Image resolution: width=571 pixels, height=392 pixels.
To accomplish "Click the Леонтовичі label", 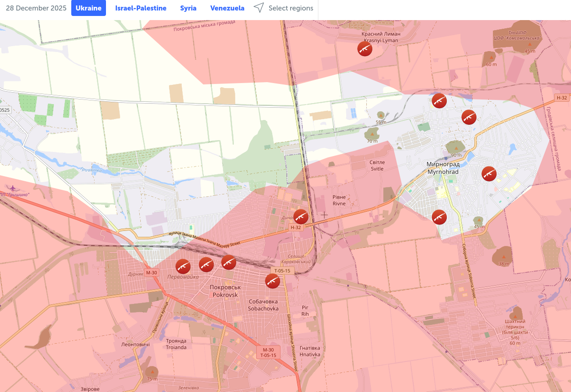I will coord(135,345).
